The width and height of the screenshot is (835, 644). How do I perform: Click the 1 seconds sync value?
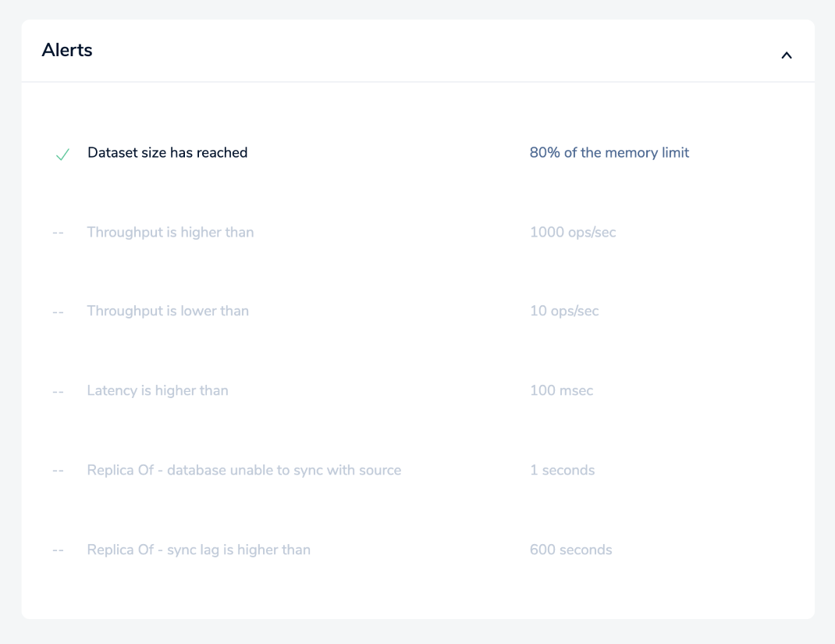[x=562, y=471]
